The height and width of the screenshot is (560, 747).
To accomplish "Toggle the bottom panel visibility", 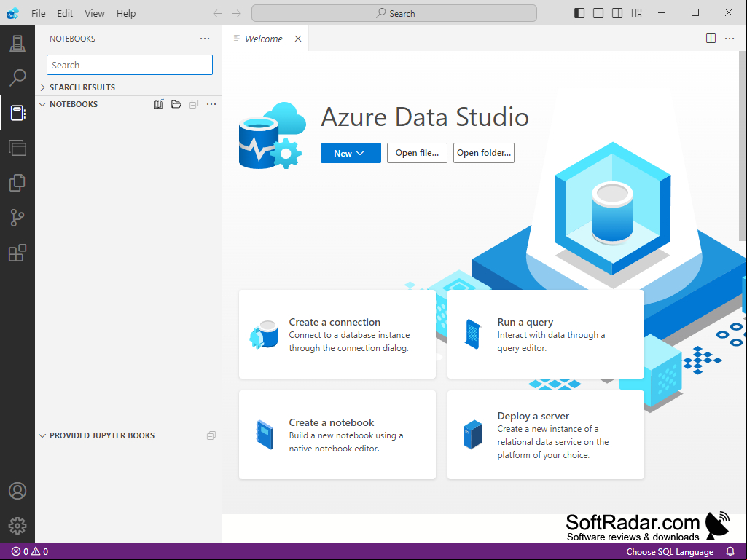I will 598,13.
